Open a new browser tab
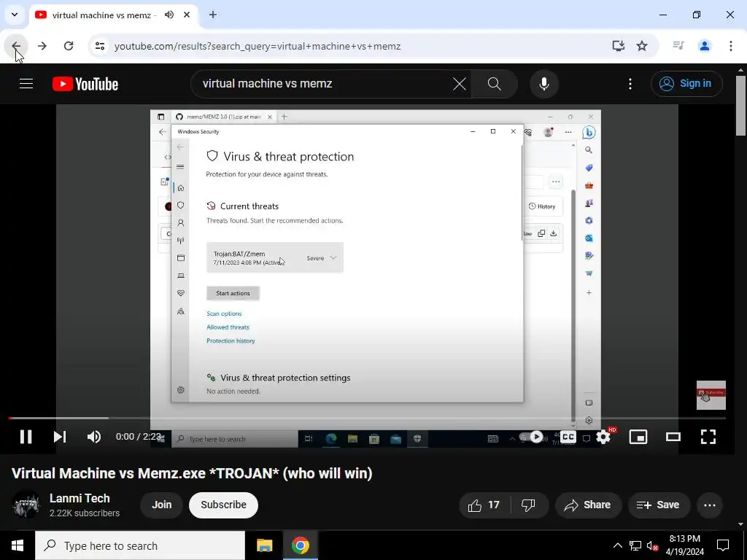 [213, 15]
